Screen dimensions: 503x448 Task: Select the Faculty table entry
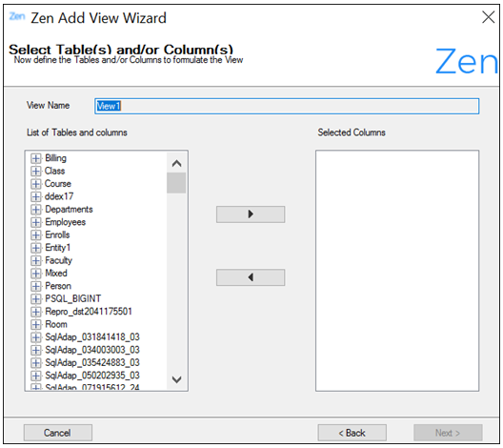point(59,260)
